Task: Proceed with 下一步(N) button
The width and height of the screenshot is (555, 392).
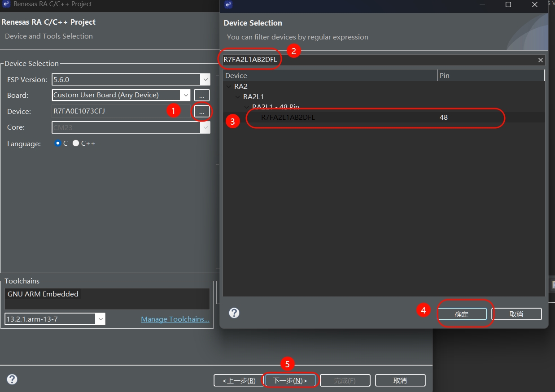Action: tap(290, 380)
